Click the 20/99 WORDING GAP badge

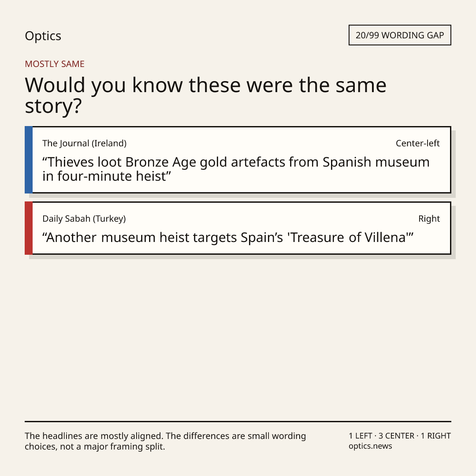399,35
